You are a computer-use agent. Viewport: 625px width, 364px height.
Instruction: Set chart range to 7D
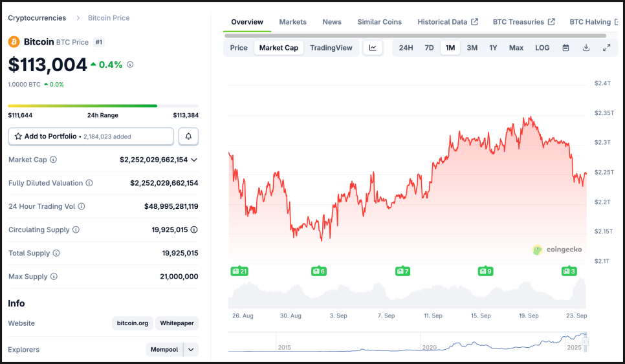(x=429, y=48)
